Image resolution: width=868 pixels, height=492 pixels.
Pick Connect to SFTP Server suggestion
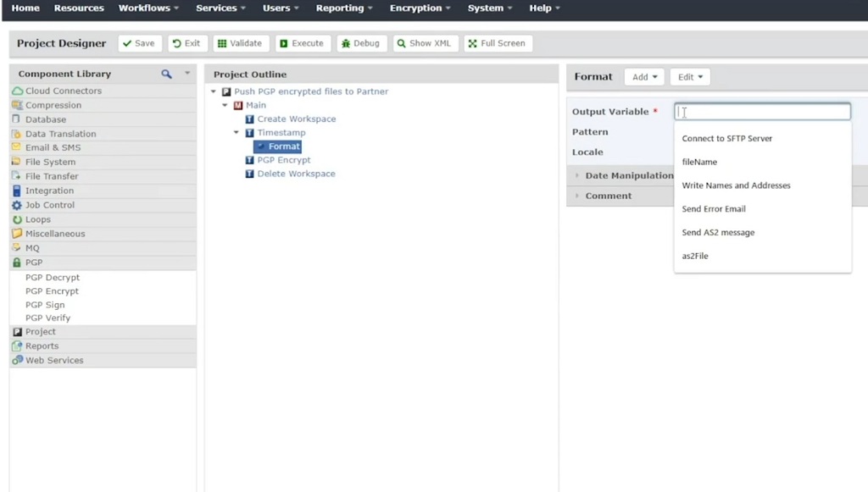click(x=762, y=138)
